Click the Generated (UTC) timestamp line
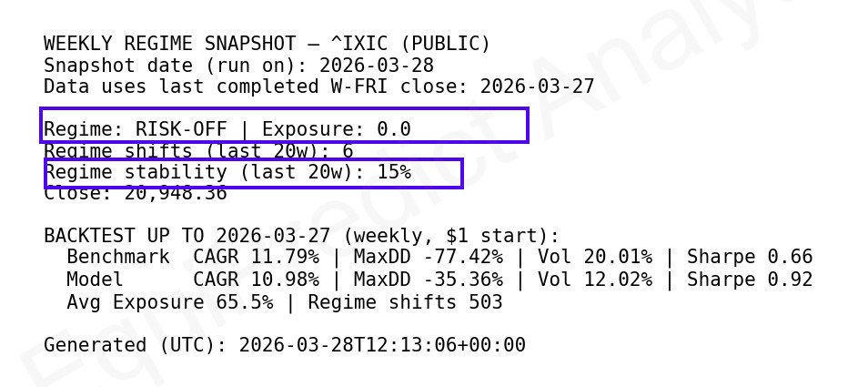 tap(284, 345)
